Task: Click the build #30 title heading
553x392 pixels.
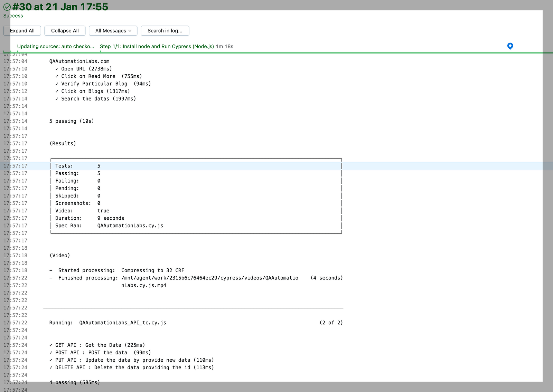Action: pos(60,7)
